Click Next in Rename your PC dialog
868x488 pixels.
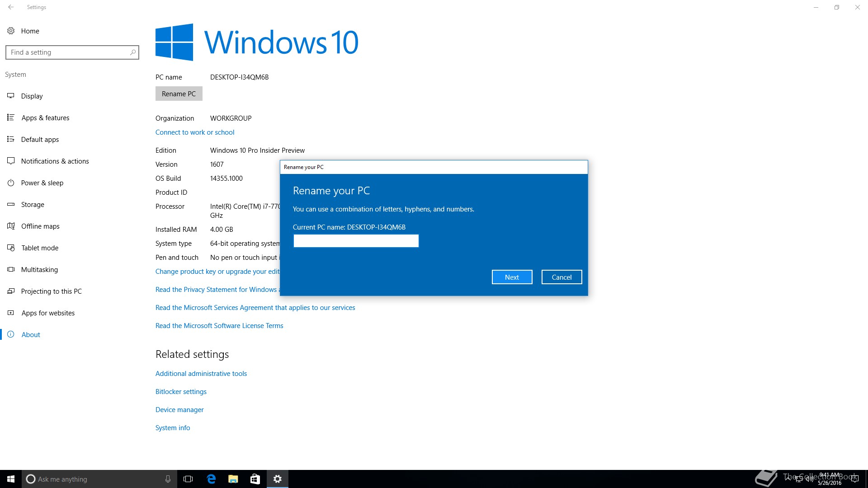[x=512, y=277]
